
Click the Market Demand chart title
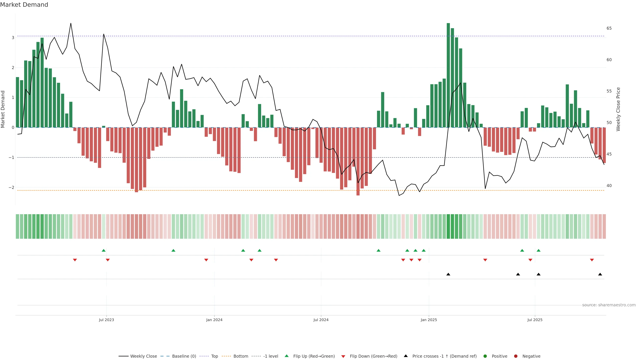(x=24, y=5)
